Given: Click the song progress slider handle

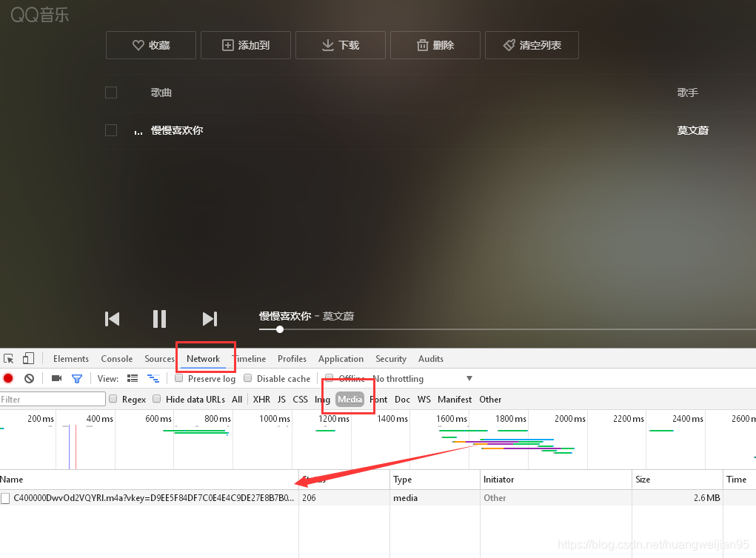Looking at the screenshot, I should click(x=280, y=329).
